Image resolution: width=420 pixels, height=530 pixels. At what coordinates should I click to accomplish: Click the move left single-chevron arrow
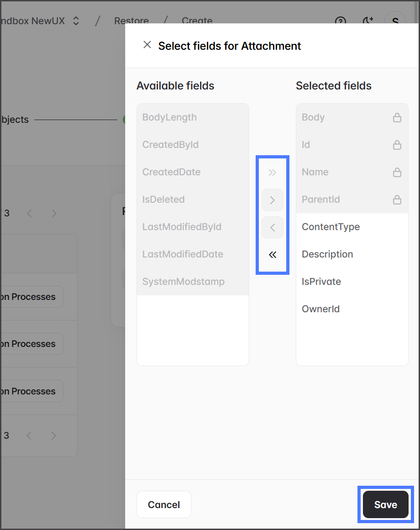tap(273, 227)
